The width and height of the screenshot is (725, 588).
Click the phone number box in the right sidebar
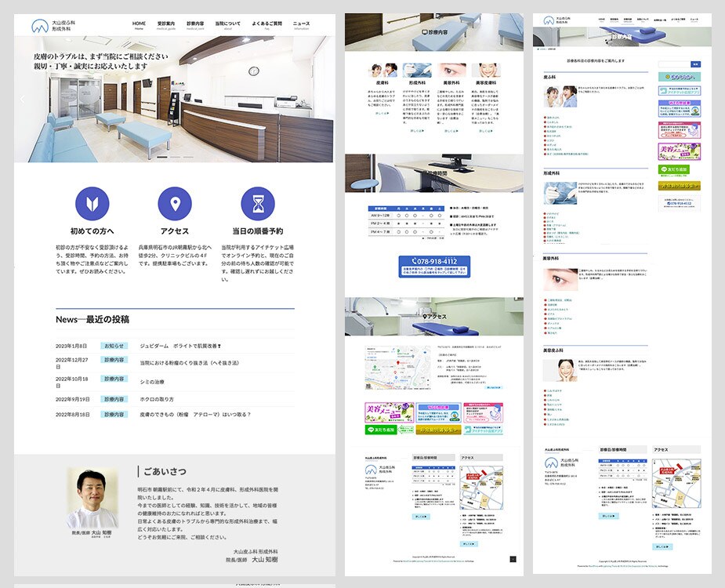680,203
